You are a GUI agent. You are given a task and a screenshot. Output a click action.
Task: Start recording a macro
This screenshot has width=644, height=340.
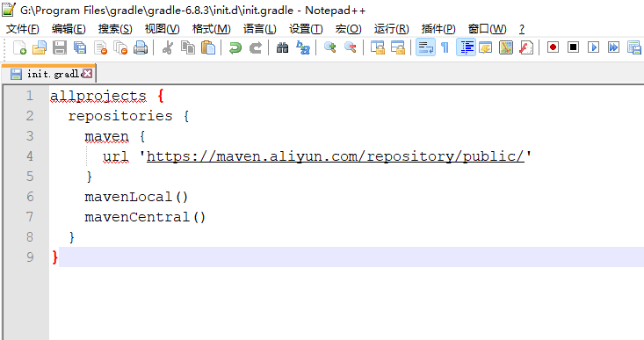(x=553, y=47)
